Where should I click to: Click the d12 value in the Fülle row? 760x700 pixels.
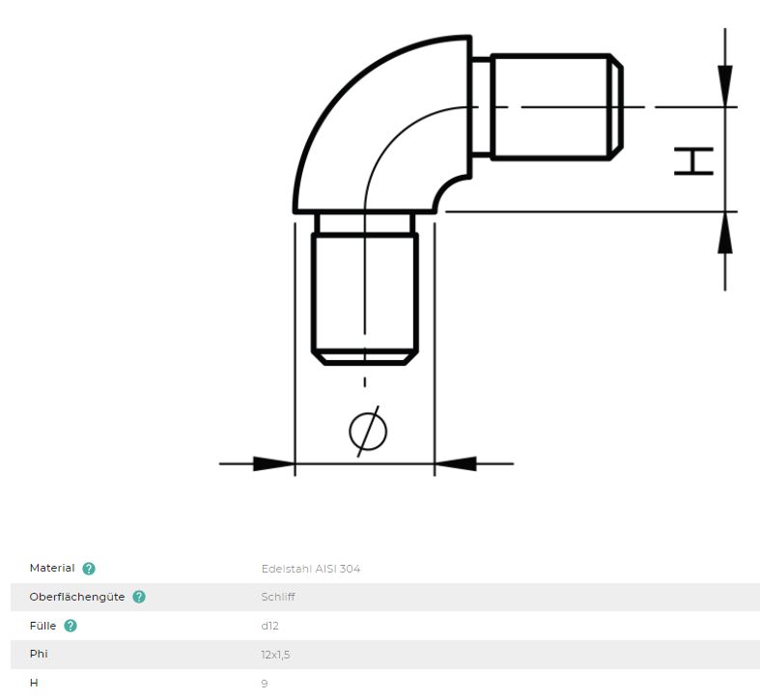[x=269, y=626]
